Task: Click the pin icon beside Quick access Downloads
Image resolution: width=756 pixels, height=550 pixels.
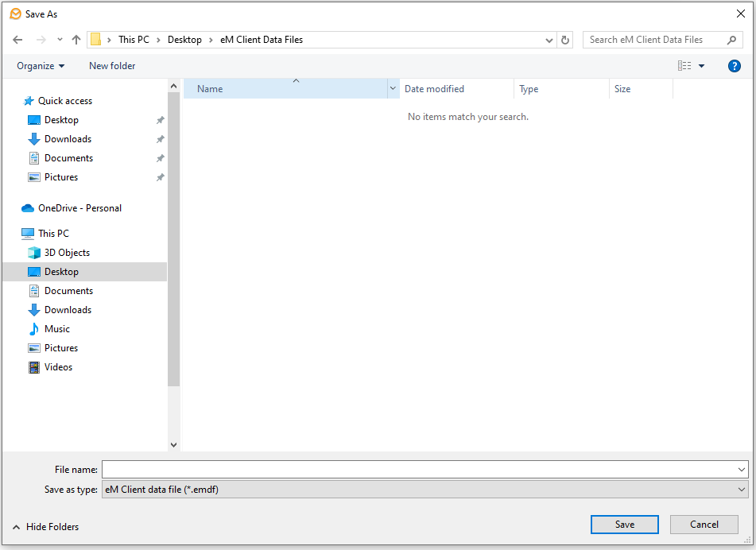Action: tap(160, 139)
